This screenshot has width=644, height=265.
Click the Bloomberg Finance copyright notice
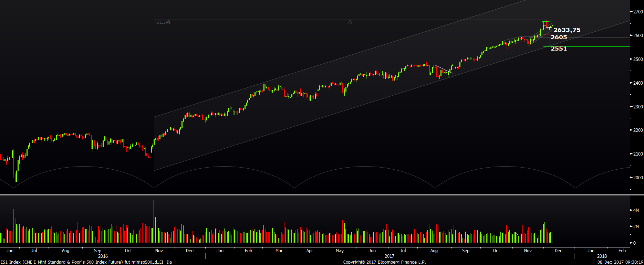pyautogui.click(x=384, y=262)
